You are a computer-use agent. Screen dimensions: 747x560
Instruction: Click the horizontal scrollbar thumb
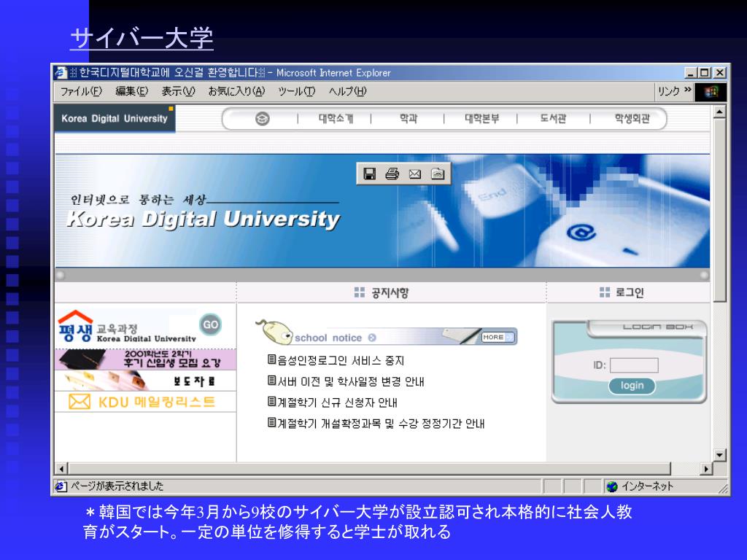point(369,469)
